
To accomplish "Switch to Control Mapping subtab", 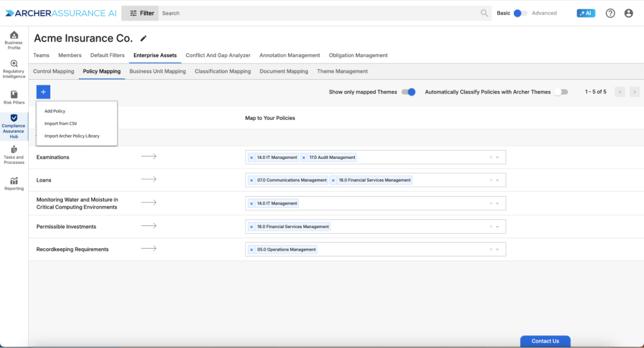I will (x=53, y=72).
